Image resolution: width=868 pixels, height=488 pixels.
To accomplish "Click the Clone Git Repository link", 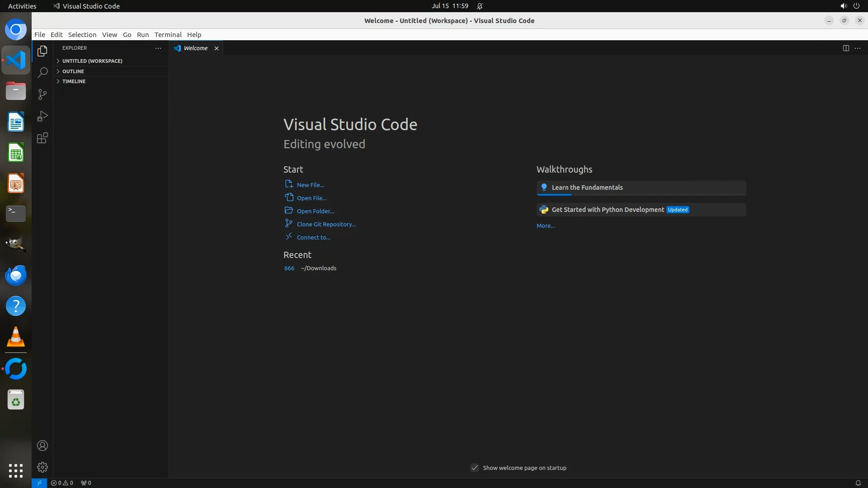I will (326, 224).
